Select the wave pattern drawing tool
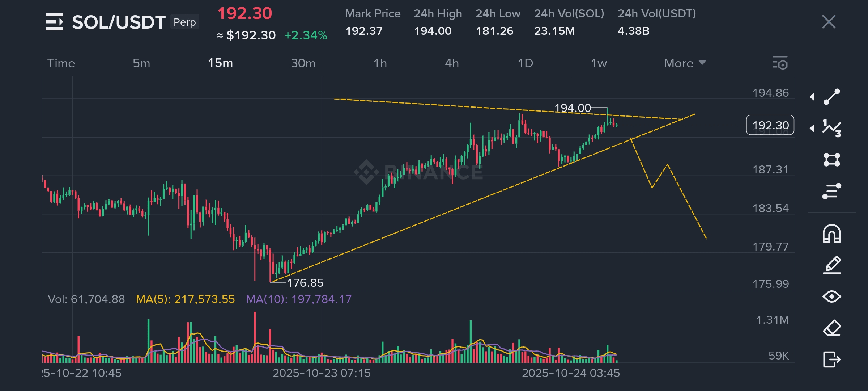Screen dimensions: 868x391 (831, 128)
